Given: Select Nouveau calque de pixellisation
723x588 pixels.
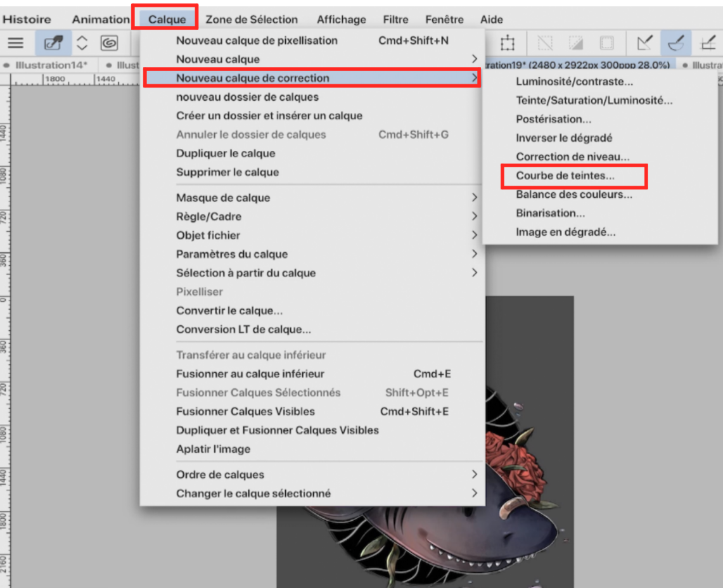Looking at the screenshot, I should click(312, 41).
